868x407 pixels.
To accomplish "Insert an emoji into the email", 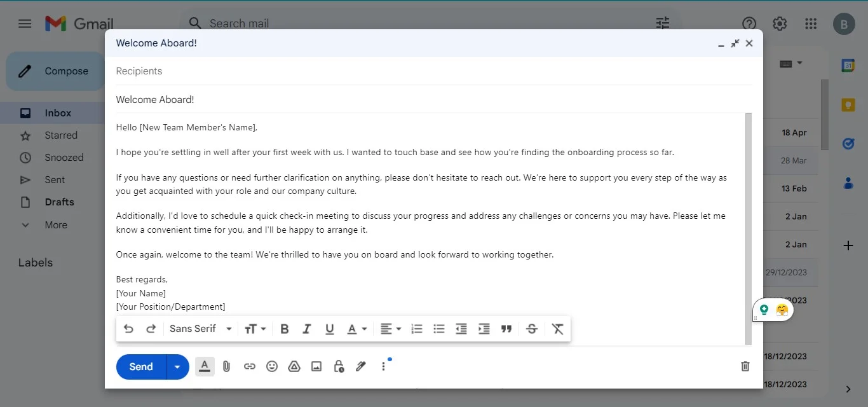I will pos(272,366).
